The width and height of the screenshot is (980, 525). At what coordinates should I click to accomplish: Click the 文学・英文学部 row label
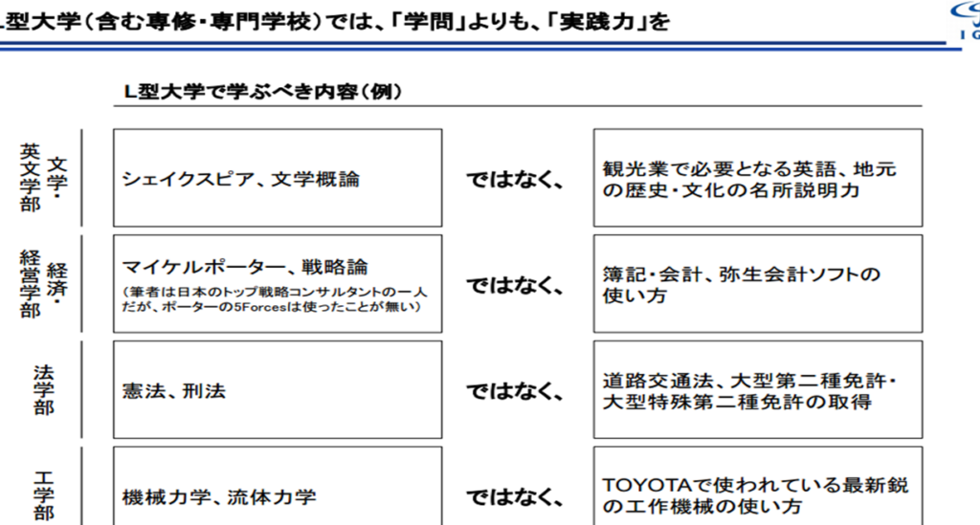click(x=46, y=178)
